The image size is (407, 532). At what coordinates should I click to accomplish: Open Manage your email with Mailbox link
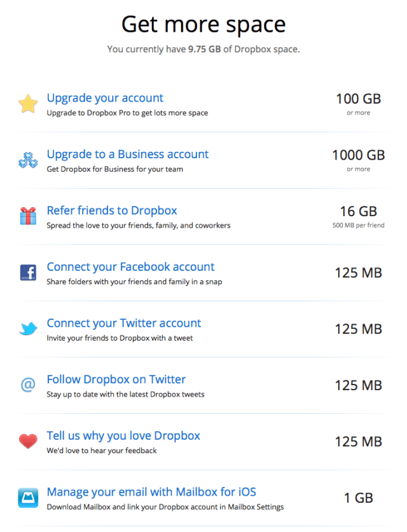point(151,492)
